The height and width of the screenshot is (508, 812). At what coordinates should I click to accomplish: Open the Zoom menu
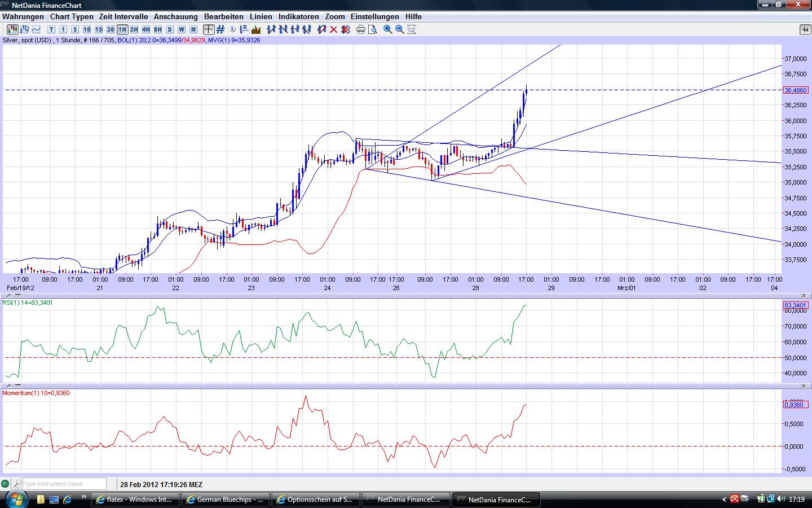(335, 17)
